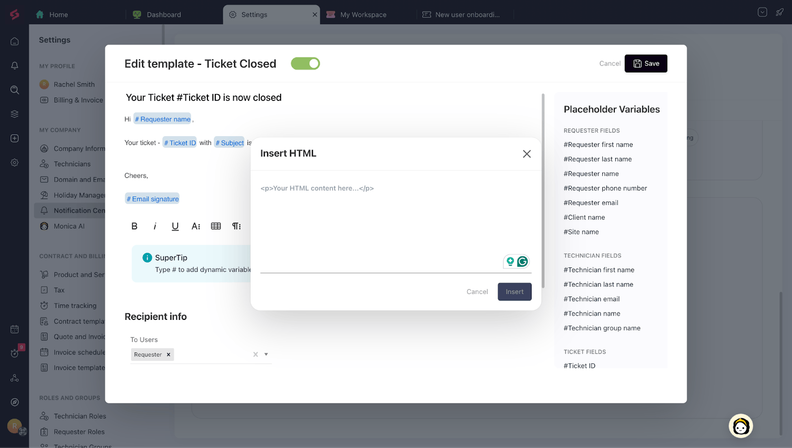
Task: Click the Insert button
Action: point(514,291)
